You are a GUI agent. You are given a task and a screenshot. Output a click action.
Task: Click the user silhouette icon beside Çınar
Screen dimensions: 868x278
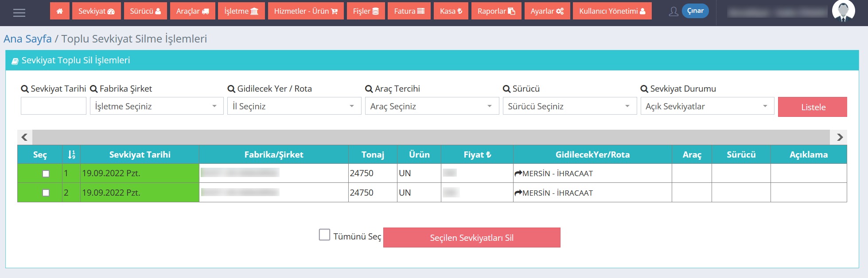tap(673, 12)
